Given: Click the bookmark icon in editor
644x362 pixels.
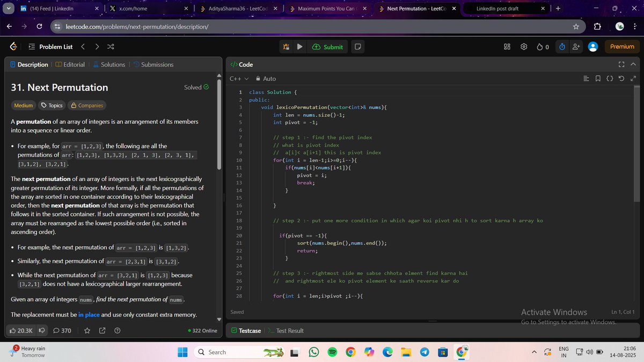Looking at the screenshot, I should pos(598,79).
